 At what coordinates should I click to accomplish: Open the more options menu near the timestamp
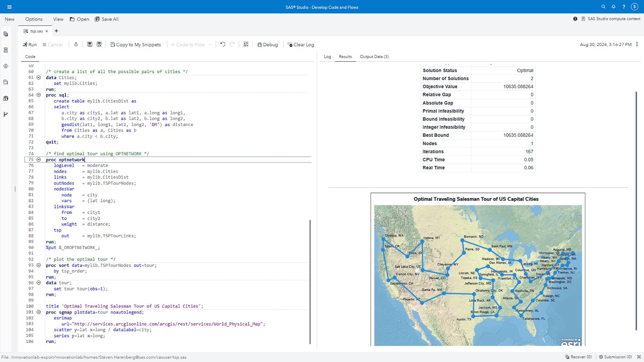click(637, 44)
